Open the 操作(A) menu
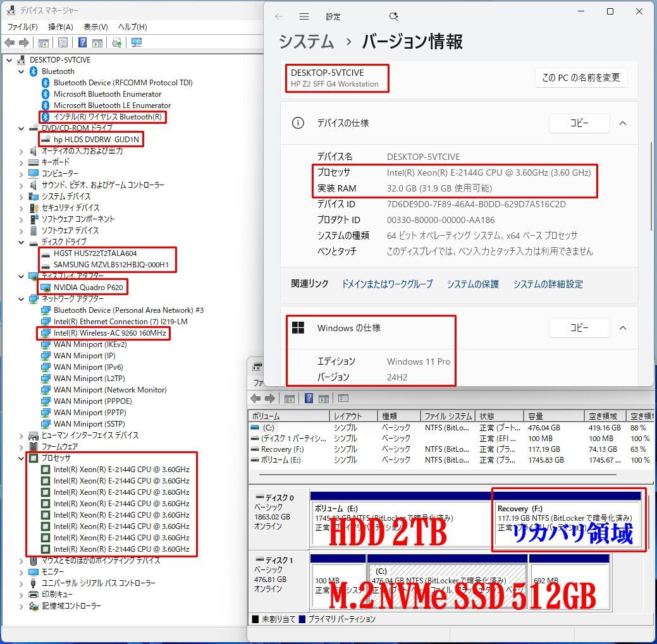Image resolution: width=657 pixels, height=644 pixels. coord(60,27)
